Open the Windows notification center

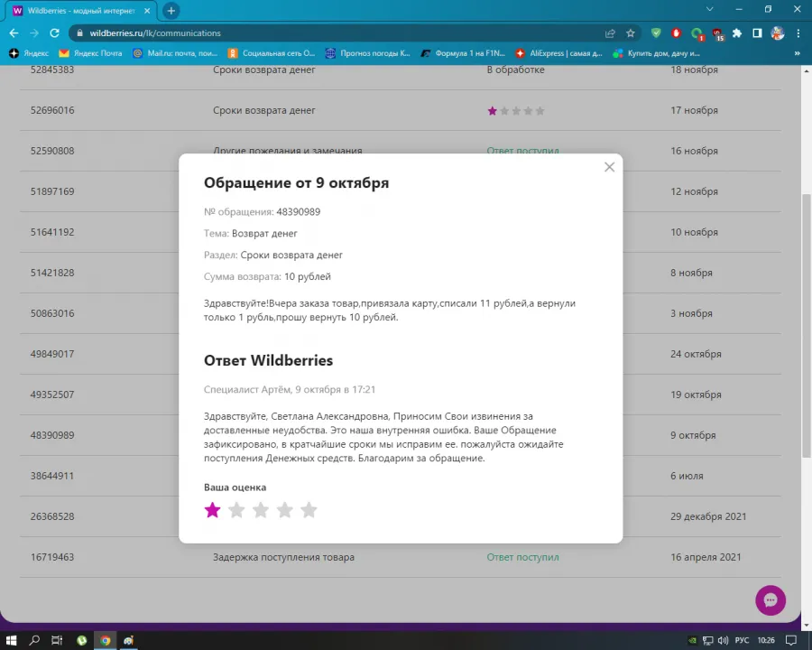pos(790,641)
